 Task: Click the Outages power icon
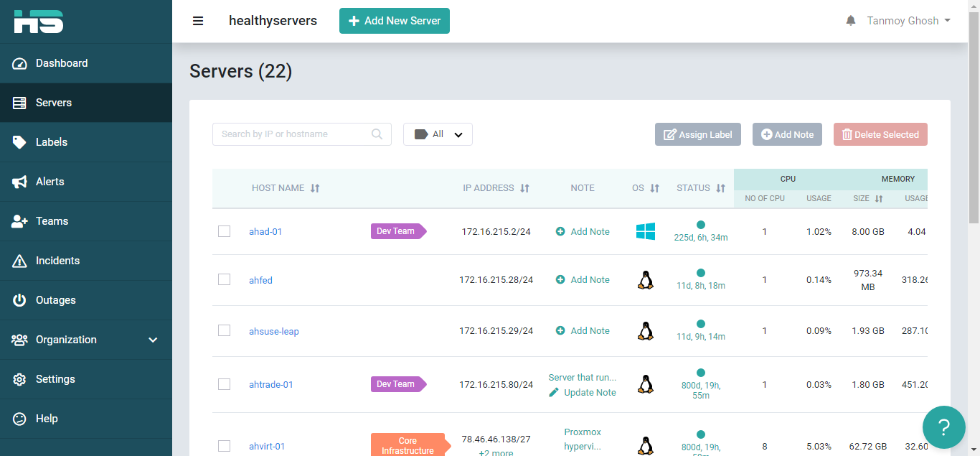tap(19, 300)
